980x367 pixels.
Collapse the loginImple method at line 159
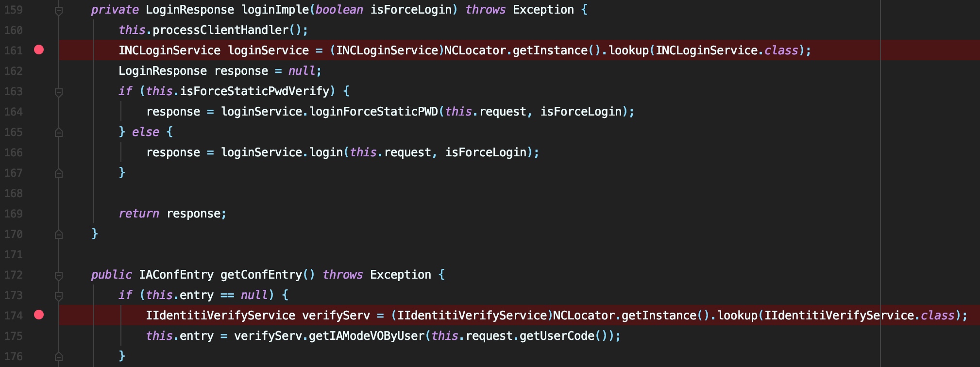pyautogui.click(x=59, y=10)
